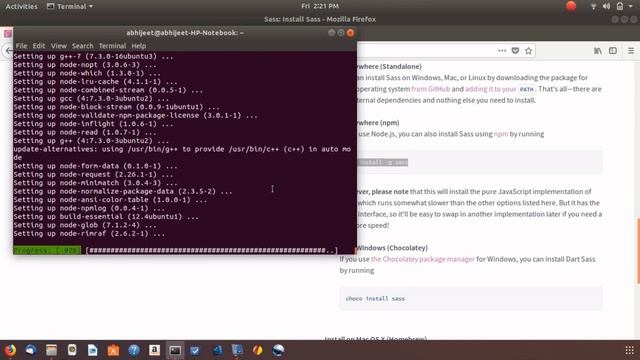Switch to the Terminal dock icon

pyautogui.click(x=175, y=350)
